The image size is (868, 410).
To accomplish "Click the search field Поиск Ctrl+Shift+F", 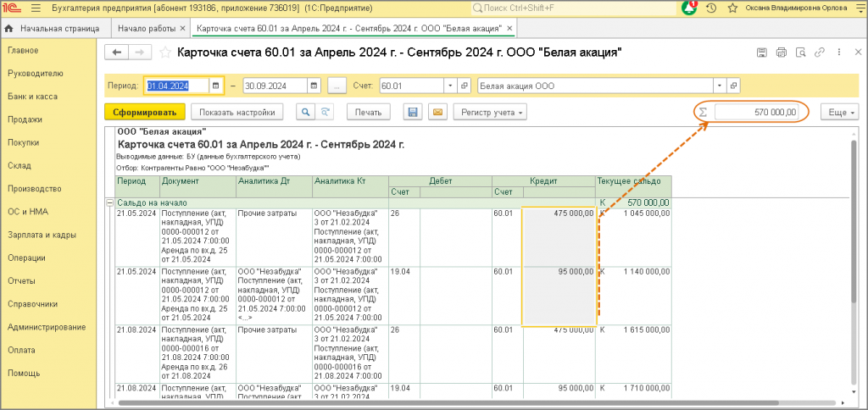I will pyautogui.click(x=574, y=8).
